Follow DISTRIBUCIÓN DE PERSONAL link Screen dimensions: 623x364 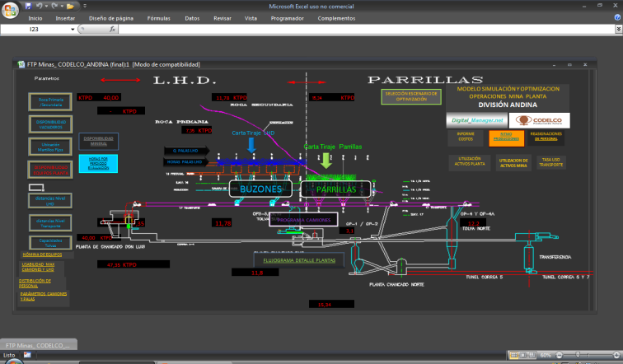coord(35,283)
